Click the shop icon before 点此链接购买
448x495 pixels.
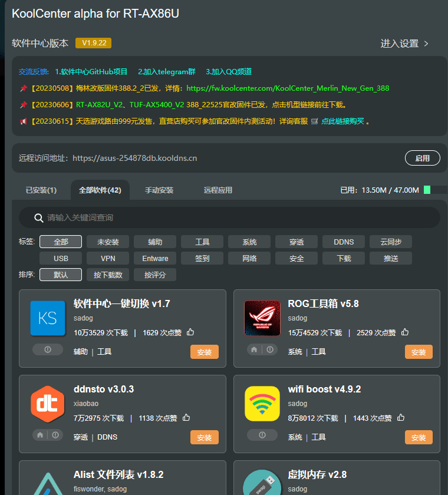tap(314, 121)
